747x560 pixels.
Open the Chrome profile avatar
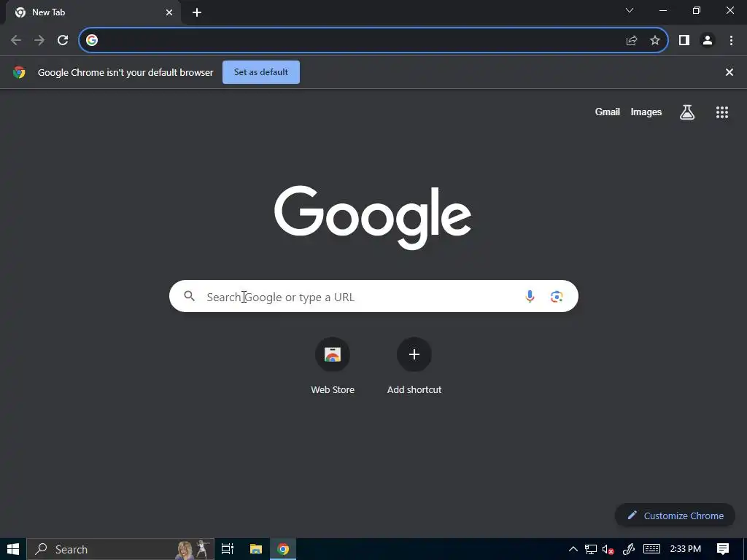pos(708,41)
